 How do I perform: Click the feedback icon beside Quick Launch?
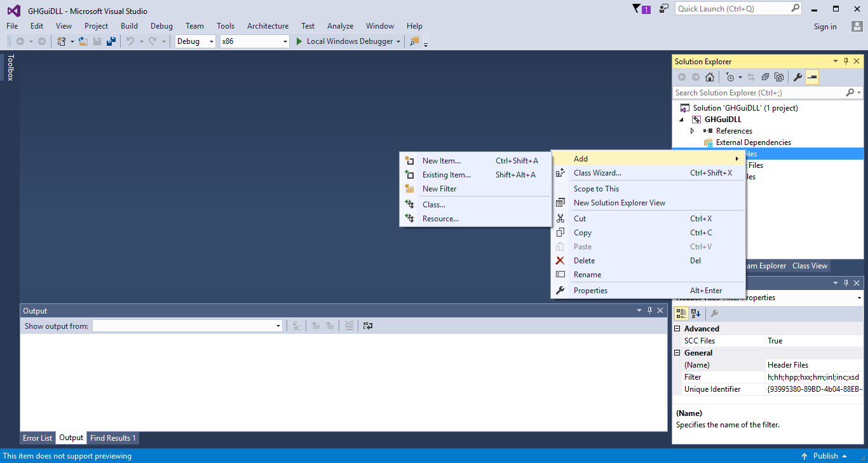(663, 9)
